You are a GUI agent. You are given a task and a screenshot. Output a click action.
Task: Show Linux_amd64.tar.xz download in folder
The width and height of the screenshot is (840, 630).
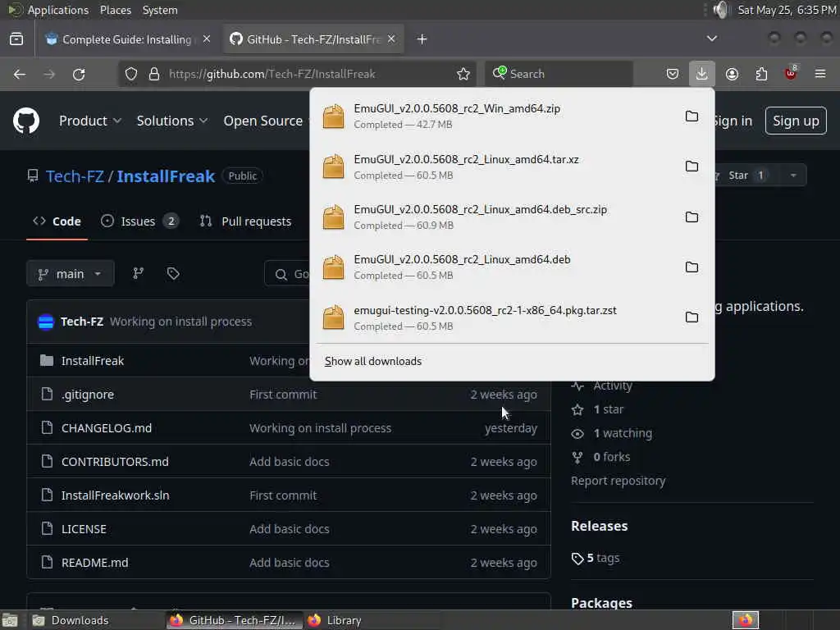(x=692, y=167)
